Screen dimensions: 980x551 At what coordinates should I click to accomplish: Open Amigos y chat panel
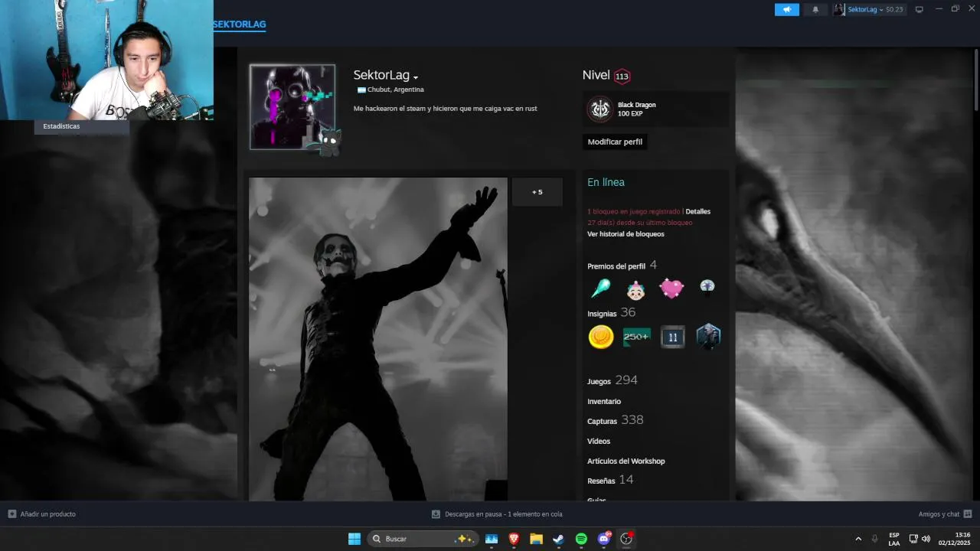945,514
